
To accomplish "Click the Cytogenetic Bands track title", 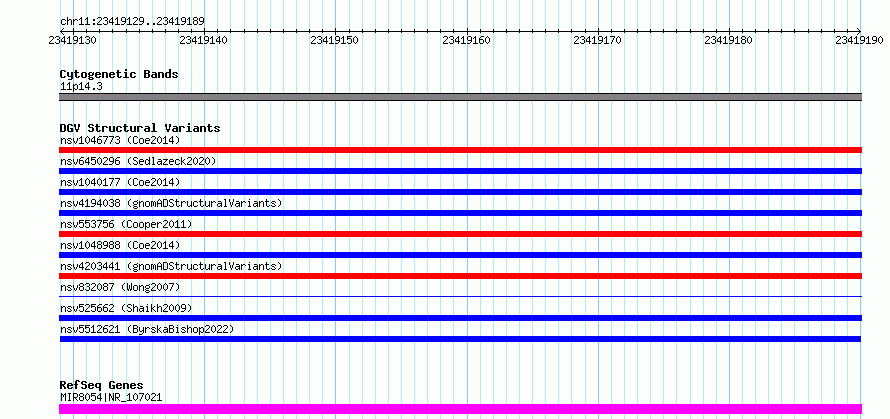I will tap(119, 74).
